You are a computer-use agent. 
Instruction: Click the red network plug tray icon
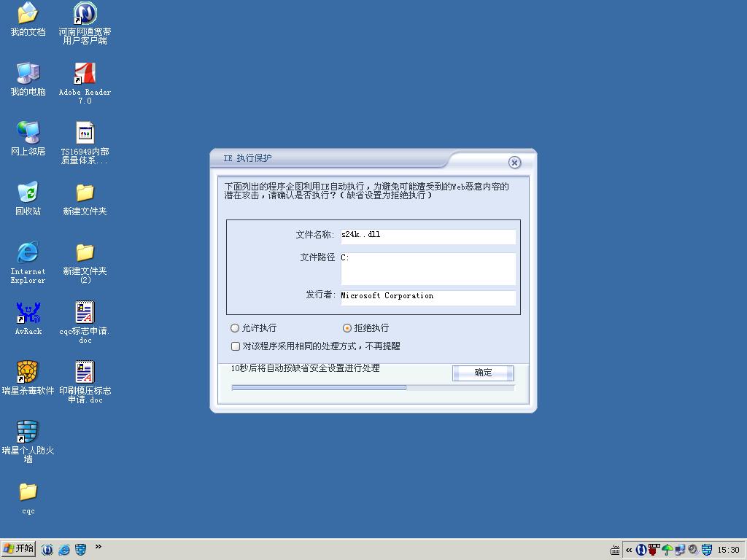(654, 550)
